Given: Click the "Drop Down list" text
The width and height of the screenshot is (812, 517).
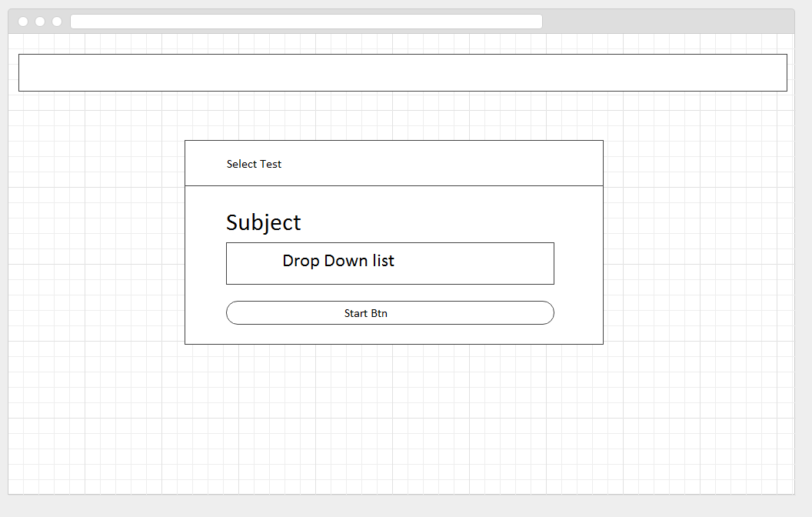Looking at the screenshot, I should (x=338, y=261).
